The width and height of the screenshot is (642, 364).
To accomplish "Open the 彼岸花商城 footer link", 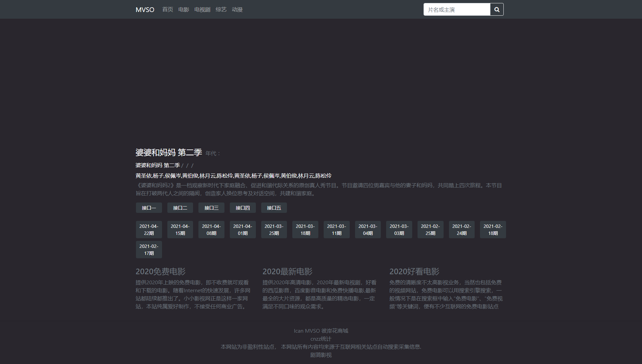I will pyautogui.click(x=335, y=331).
